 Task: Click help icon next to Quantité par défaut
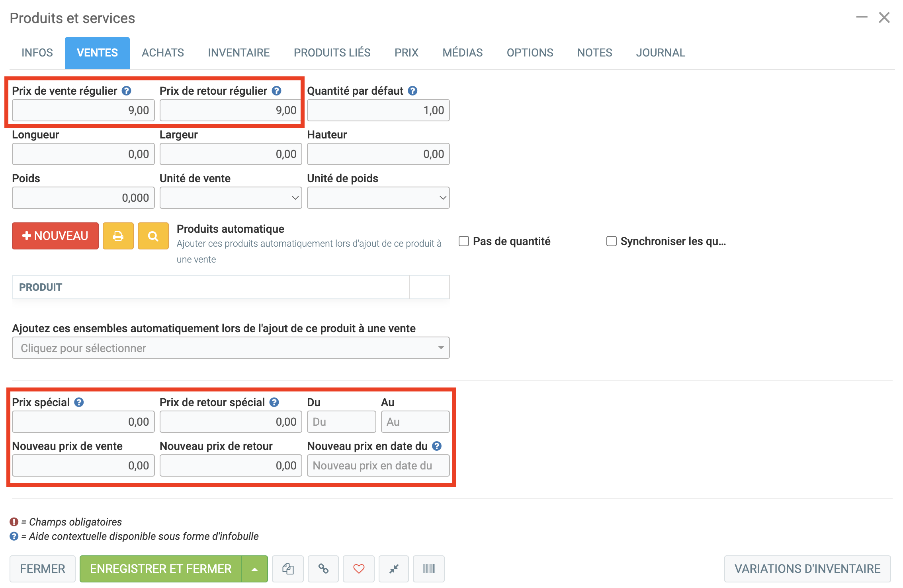[413, 91]
